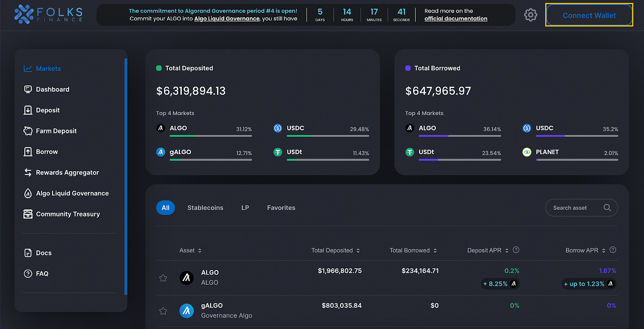The image size is (644, 329).
Task: Click gALGO deposit share progress bar
Action: click(x=211, y=160)
